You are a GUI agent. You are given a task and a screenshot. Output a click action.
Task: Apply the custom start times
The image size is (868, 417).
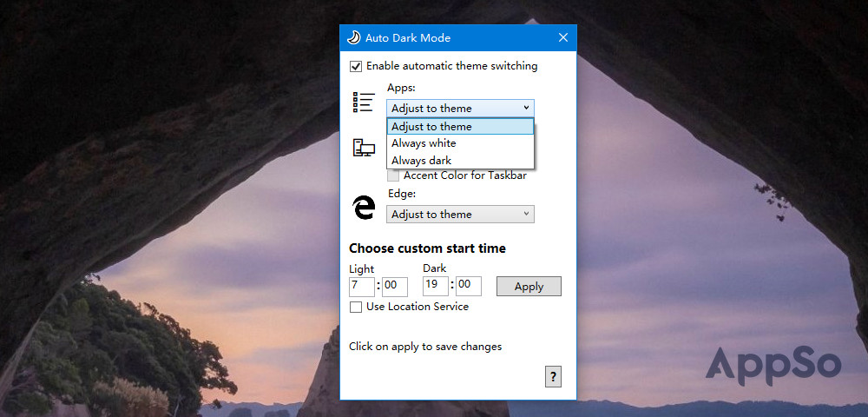pos(529,287)
